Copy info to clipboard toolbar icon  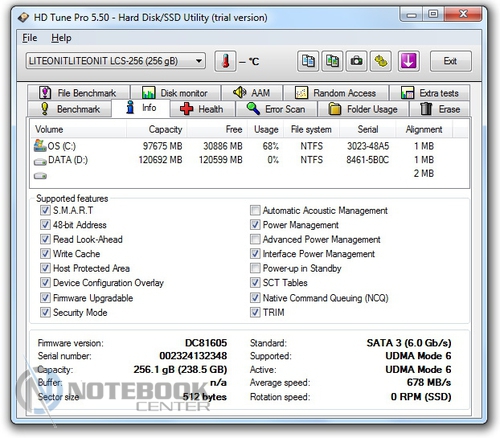click(308, 61)
